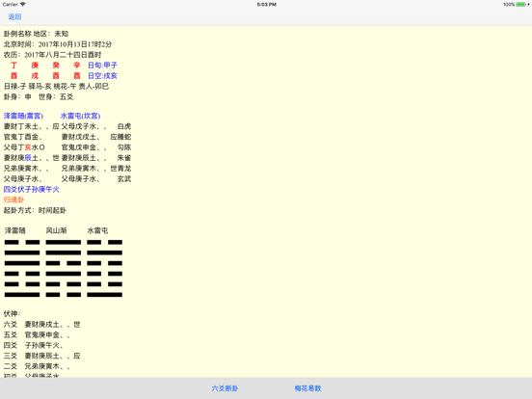Select the 官鬼戊申金 entry

click(84, 147)
